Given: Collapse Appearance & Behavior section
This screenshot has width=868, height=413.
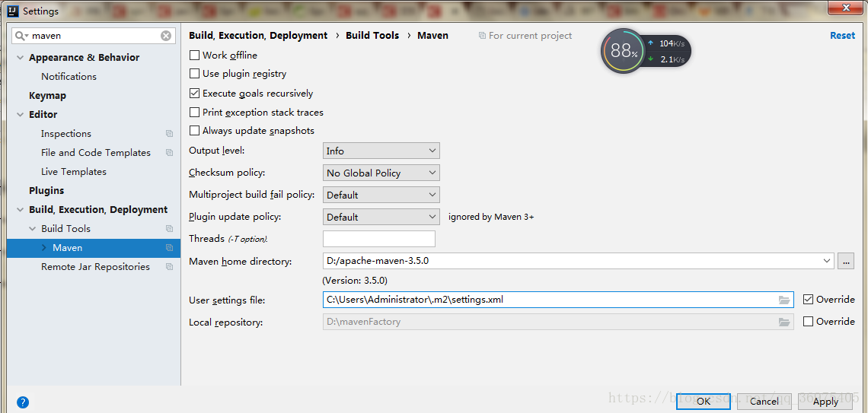Looking at the screenshot, I should [x=21, y=58].
